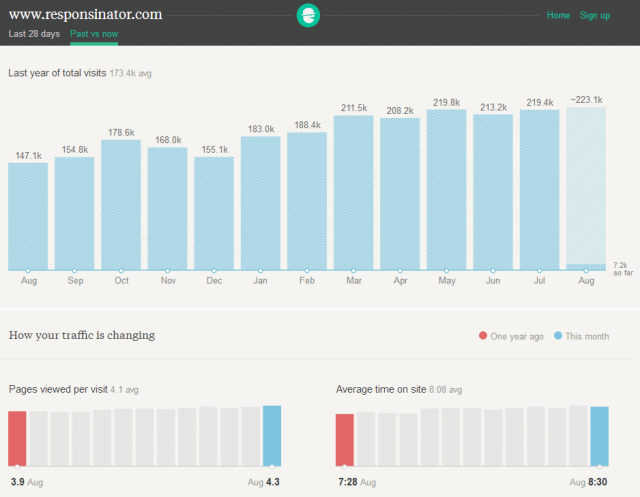The height and width of the screenshot is (497, 640).
Task: Select the Past vs now tab
Action: pyautogui.click(x=94, y=34)
